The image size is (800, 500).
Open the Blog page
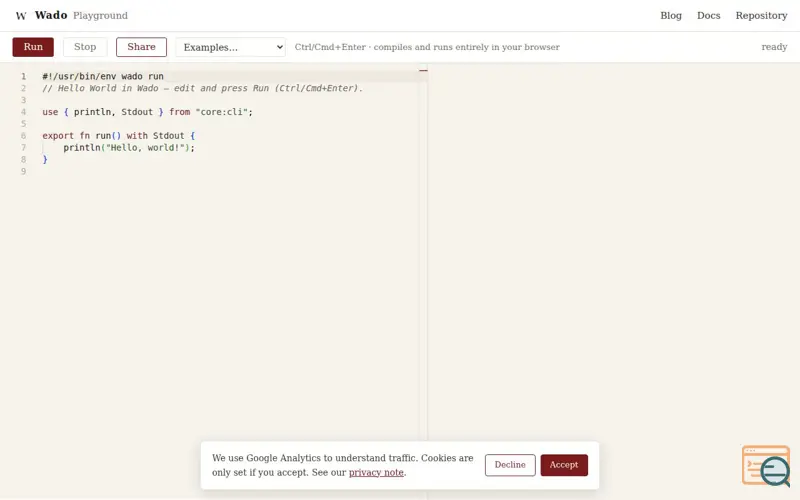click(x=671, y=15)
